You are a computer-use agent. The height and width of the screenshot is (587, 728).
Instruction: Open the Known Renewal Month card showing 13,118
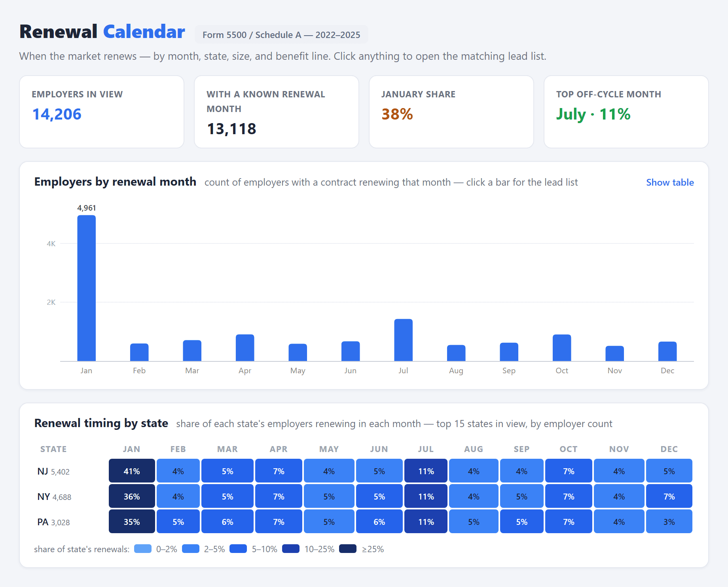[277, 112]
